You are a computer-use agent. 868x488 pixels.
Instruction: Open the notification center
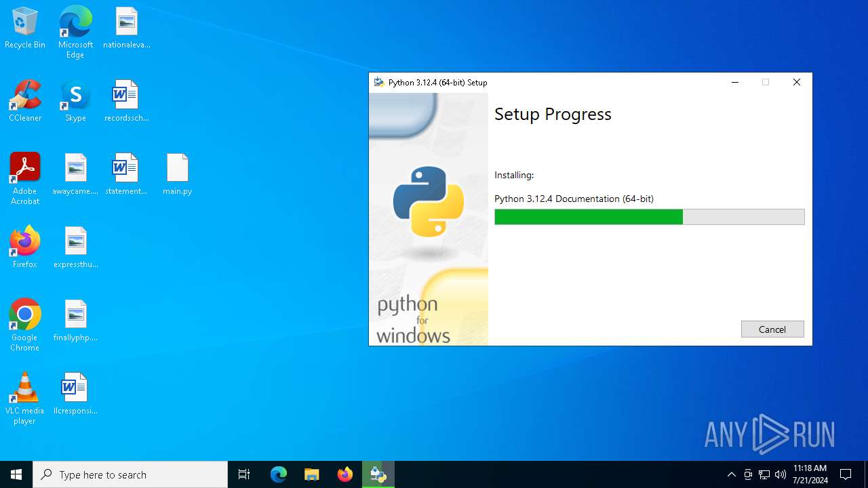(x=846, y=474)
